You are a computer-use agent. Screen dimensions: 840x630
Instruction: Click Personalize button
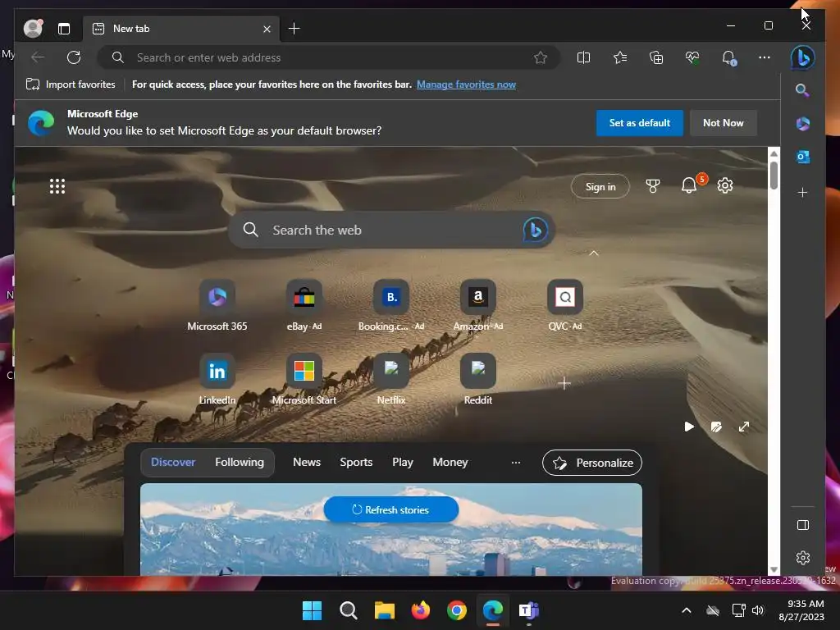click(592, 463)
